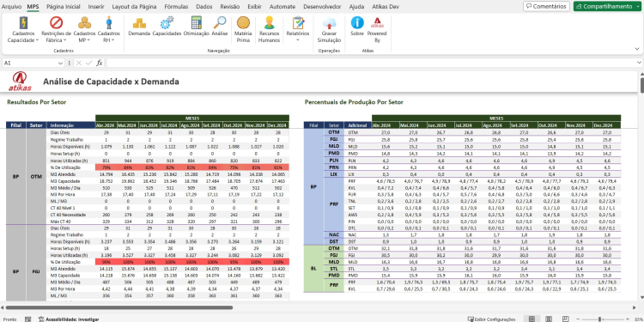Switch to the Fórmulas ribbon tab
Viewport: 644px width, 322px height.
point(176,7)
